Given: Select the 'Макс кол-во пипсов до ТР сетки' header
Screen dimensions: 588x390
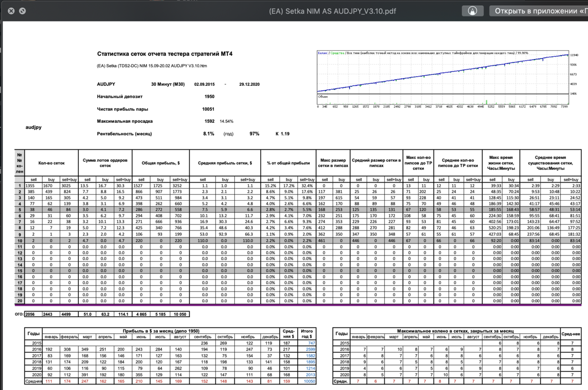Looking at the screenshot, I should [x=418, y=163].
